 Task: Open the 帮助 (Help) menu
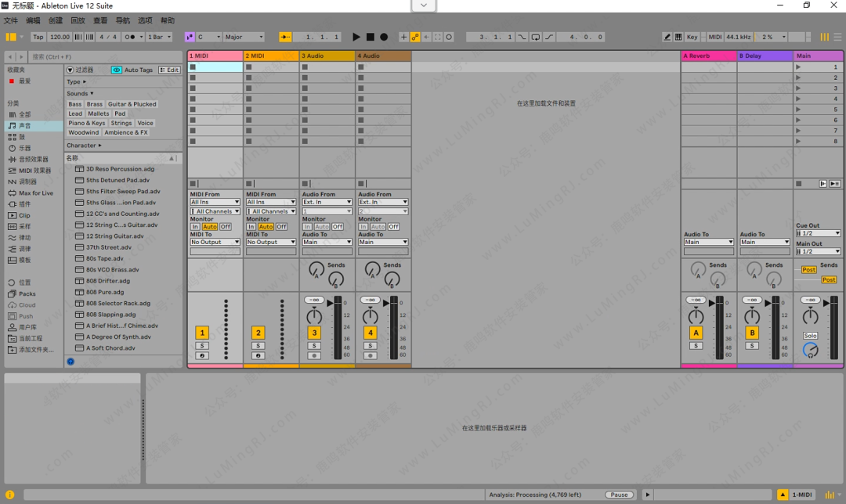point(168,20)
